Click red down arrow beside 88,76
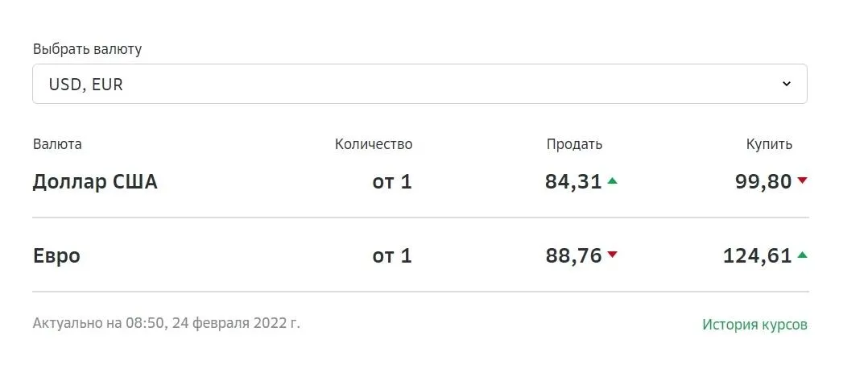Viewport: 868px width, 373px height. tap(613, 255)
